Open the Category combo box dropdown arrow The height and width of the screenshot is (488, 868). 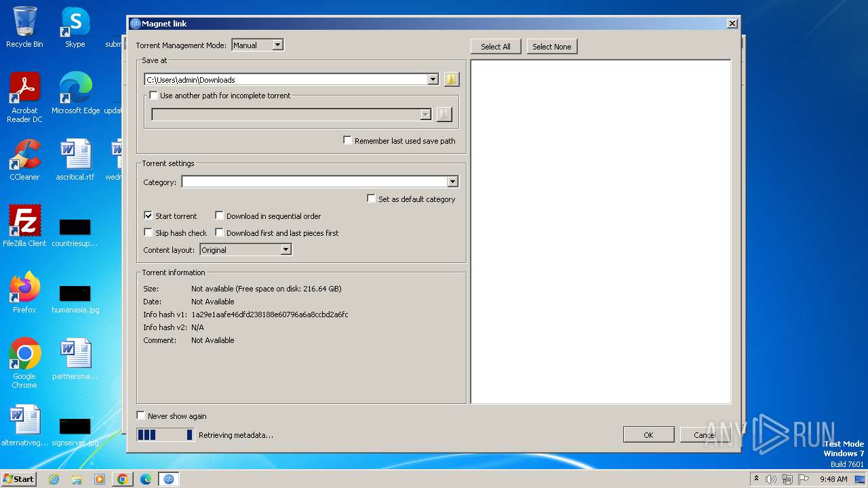point(452,182)
